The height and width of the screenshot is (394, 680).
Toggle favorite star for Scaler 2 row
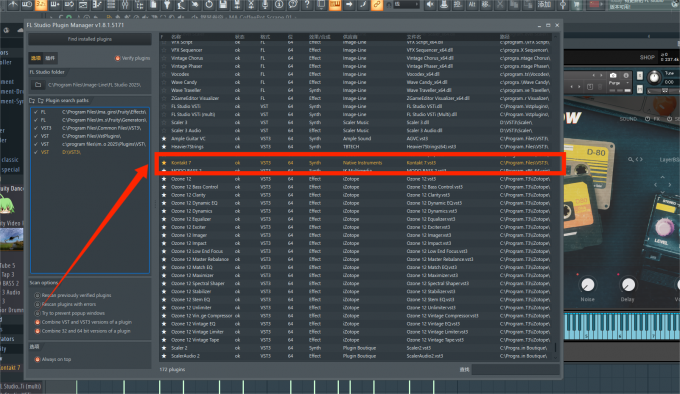(164, 348)
